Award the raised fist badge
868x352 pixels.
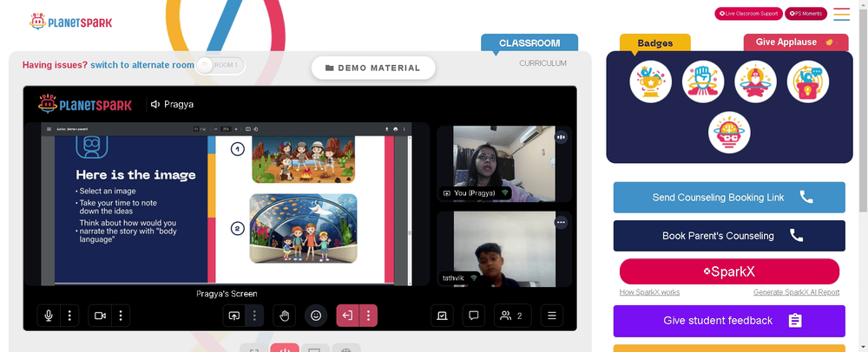click(x=703, y=81)
